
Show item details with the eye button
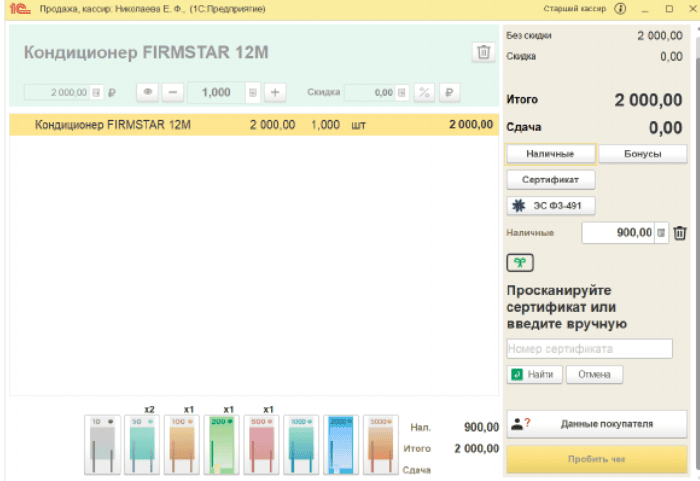tap(148, 92)
